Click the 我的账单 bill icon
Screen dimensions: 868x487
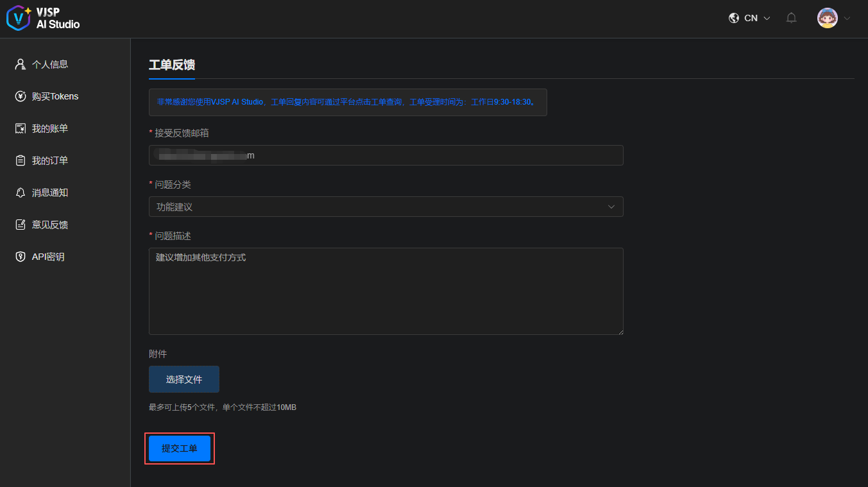21,128
